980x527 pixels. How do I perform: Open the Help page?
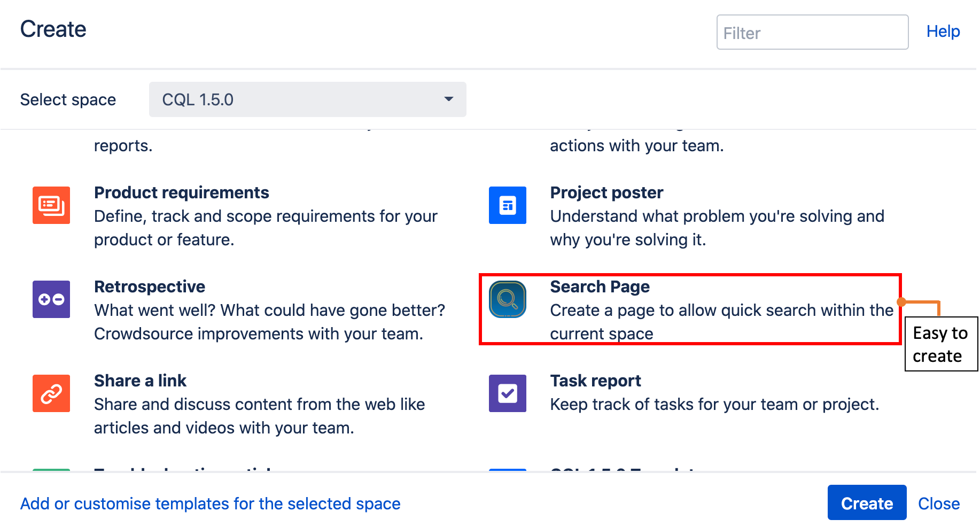pyautogui.click(x=943, y=31)
